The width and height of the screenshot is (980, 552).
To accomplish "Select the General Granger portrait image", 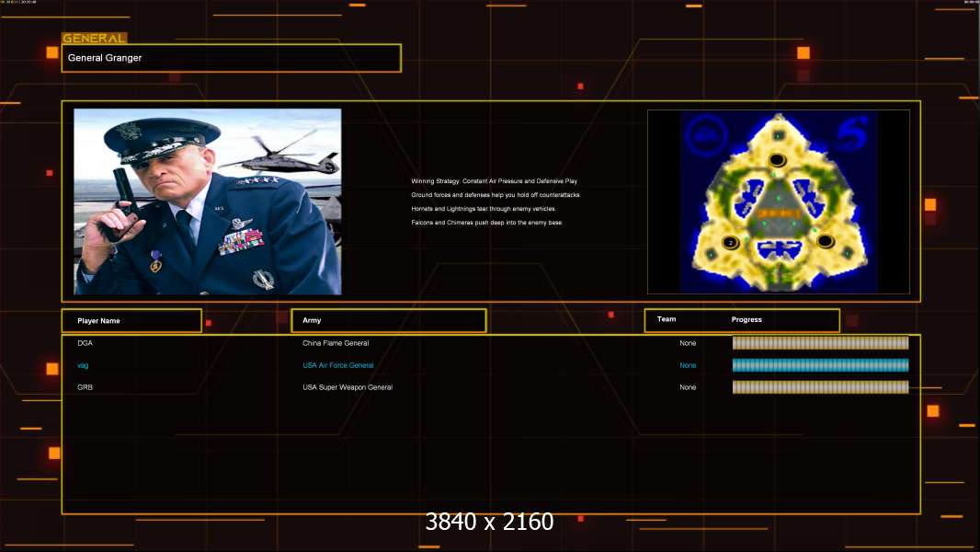I will click(208, 201).
